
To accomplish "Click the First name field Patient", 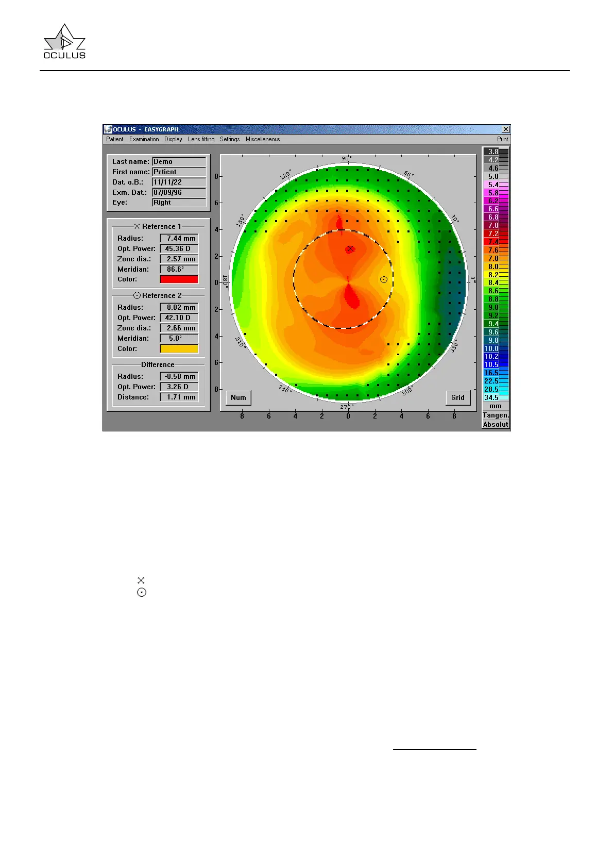I will point(179,172).
